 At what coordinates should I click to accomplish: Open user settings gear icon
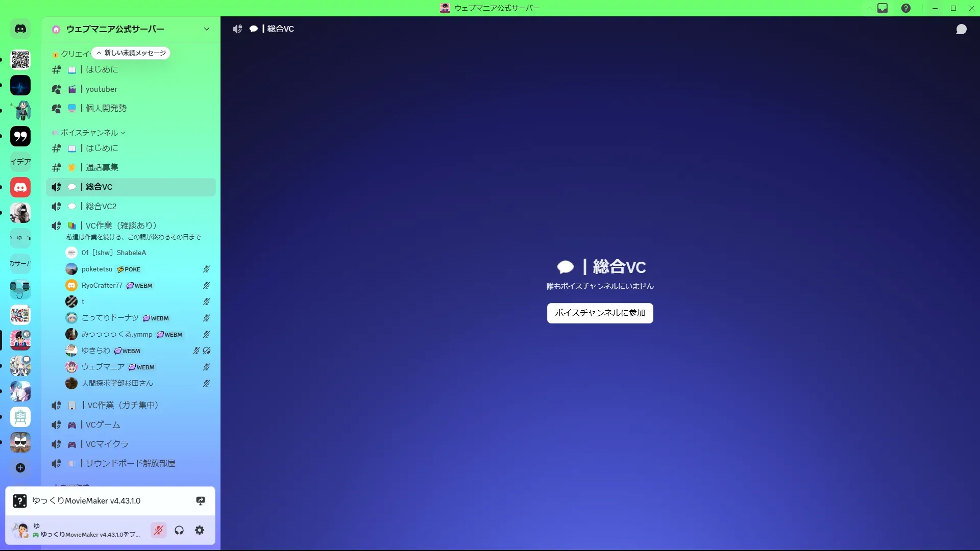click(200, 530)
